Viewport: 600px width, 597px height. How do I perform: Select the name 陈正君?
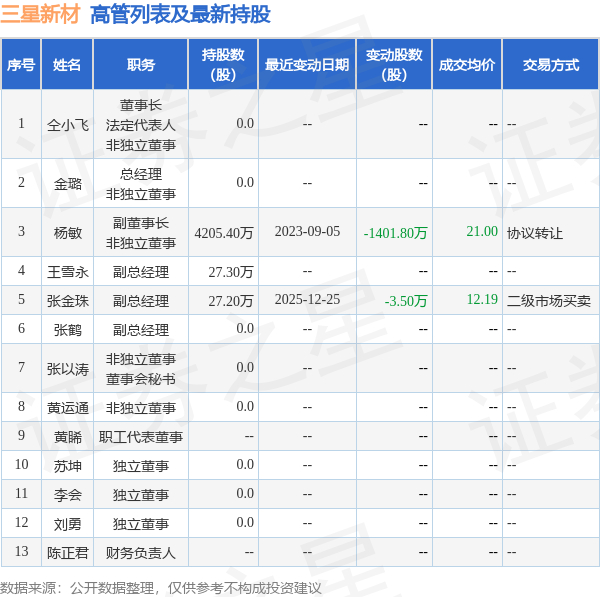pyautogui.click(x=68, y=553)
